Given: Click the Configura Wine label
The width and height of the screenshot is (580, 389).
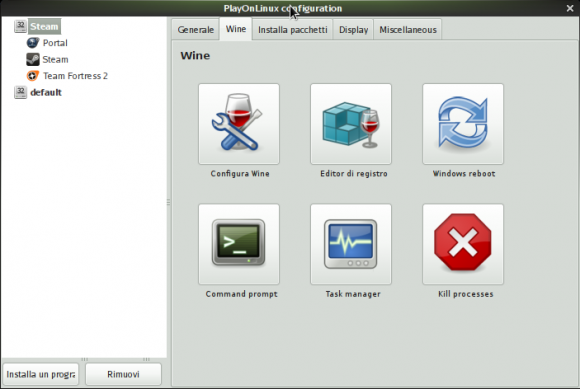Looking at the screenshot, I should pyautogui.click(x=240, y=173).
